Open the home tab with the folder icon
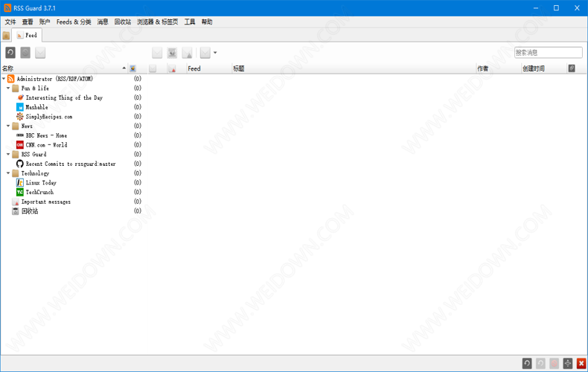 (6, 36)
